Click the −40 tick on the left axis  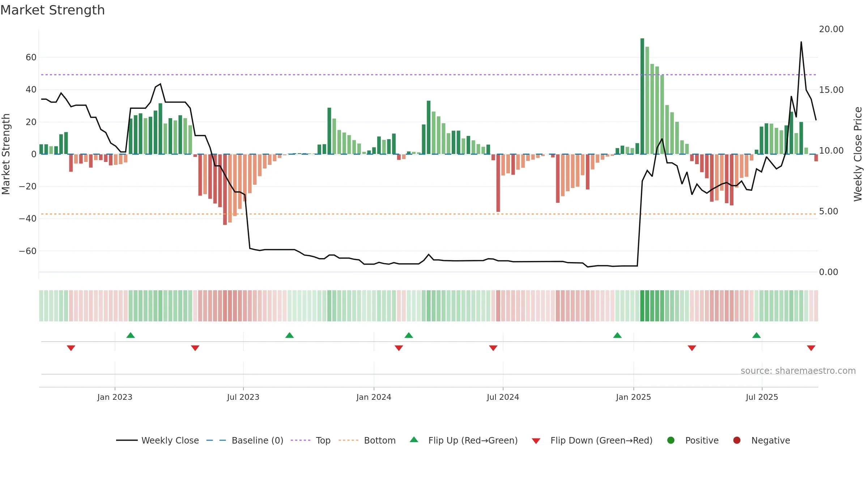click(28, 219)
